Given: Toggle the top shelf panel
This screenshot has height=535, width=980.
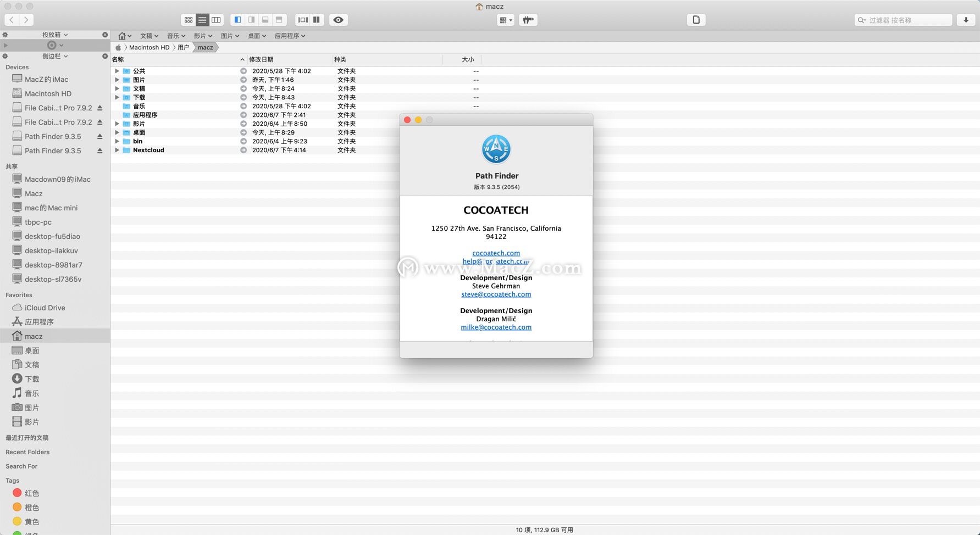Looking at the screenshot, I should (x=279, y=20).
